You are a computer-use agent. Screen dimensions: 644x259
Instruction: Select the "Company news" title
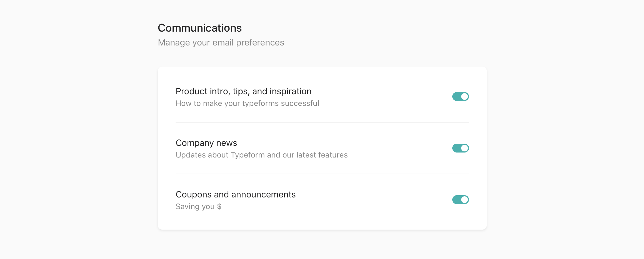[x=206, y=143]
